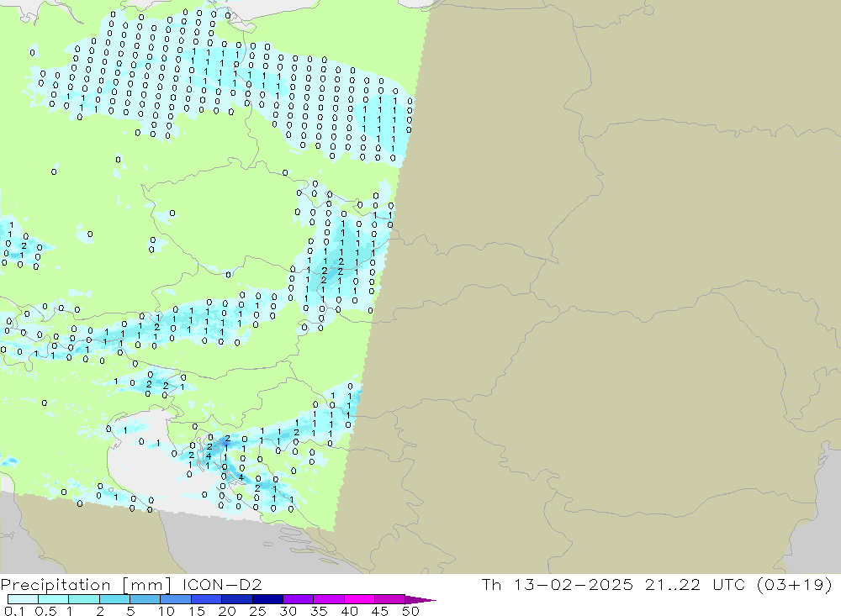Pick the 30–35 mm violet legend swatch
841x616 pixels.
click(299, 599)
